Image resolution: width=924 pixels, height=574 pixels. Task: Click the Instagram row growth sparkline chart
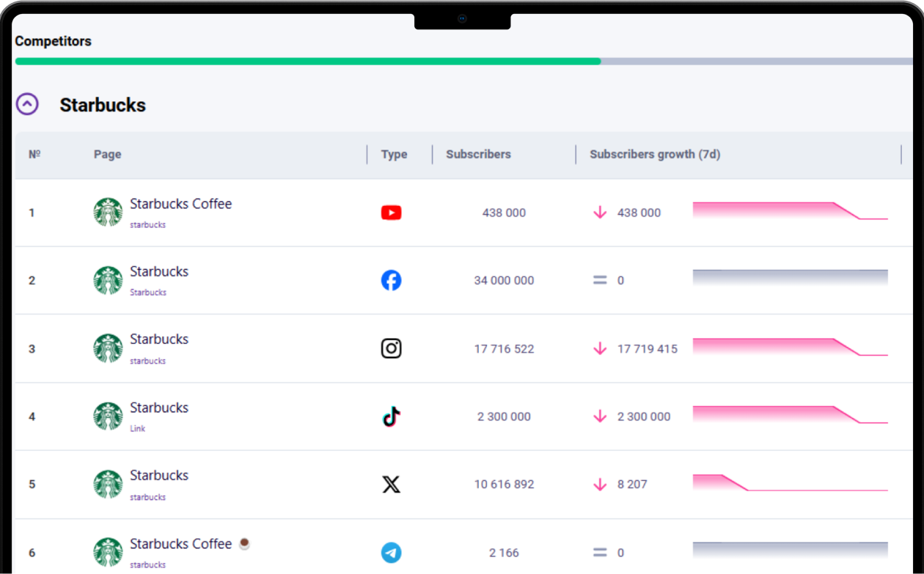click(791, 347)
